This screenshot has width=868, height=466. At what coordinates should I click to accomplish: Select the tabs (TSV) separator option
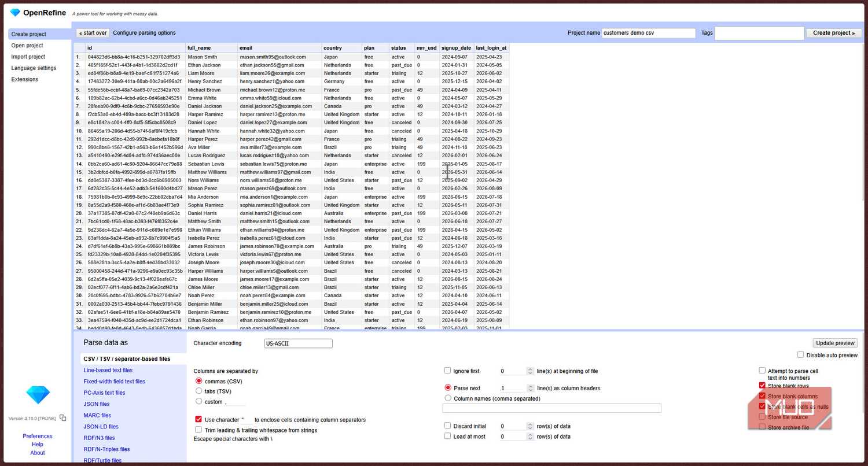(x=199, y=391)
